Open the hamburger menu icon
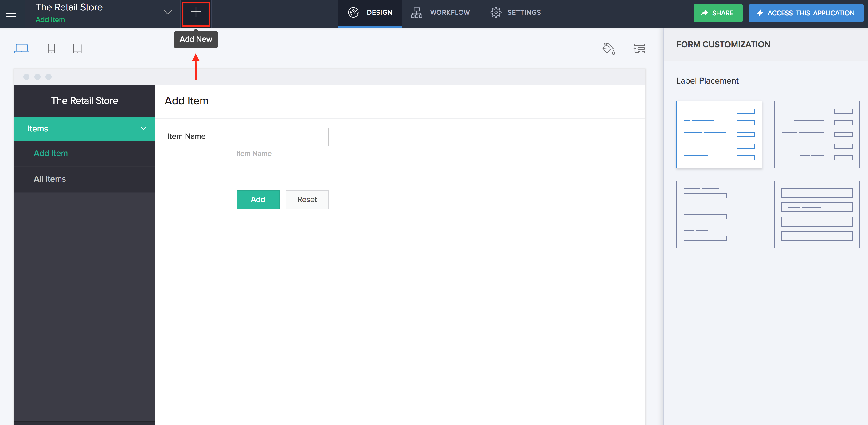868x425 pixels. 11,13
